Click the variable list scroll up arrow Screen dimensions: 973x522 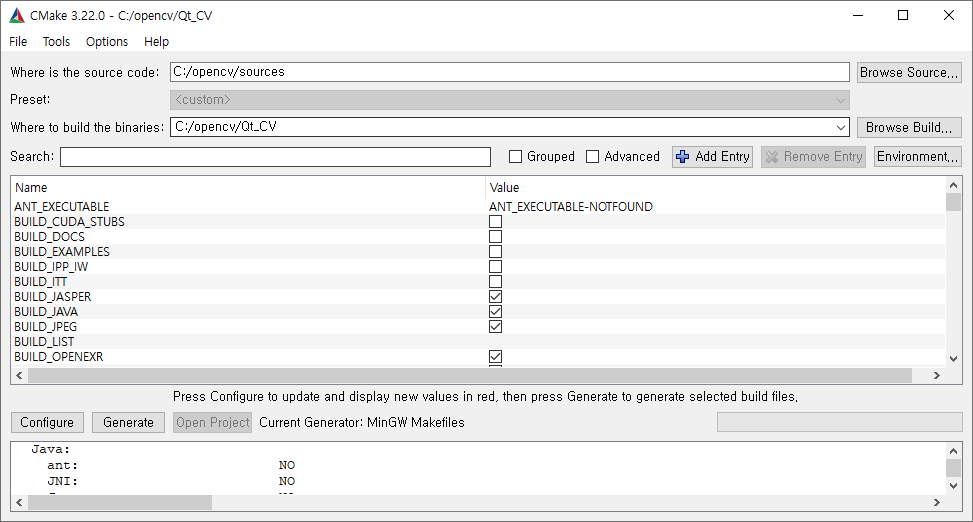tap(953, 185)
